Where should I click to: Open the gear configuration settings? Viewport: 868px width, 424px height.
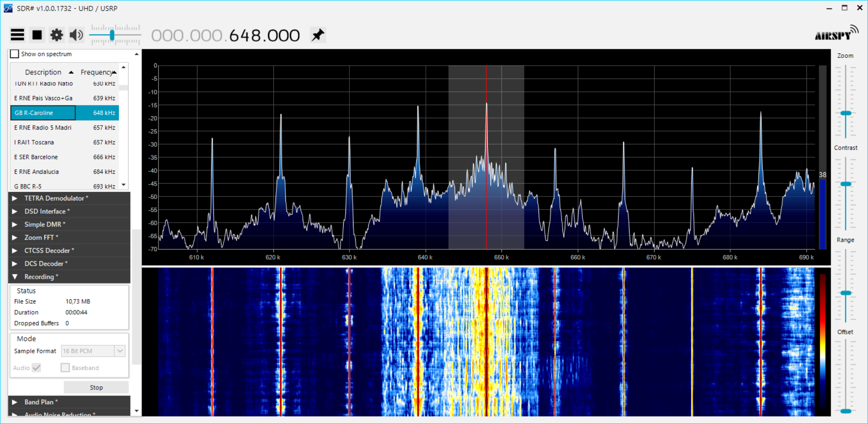coord(56,35)
